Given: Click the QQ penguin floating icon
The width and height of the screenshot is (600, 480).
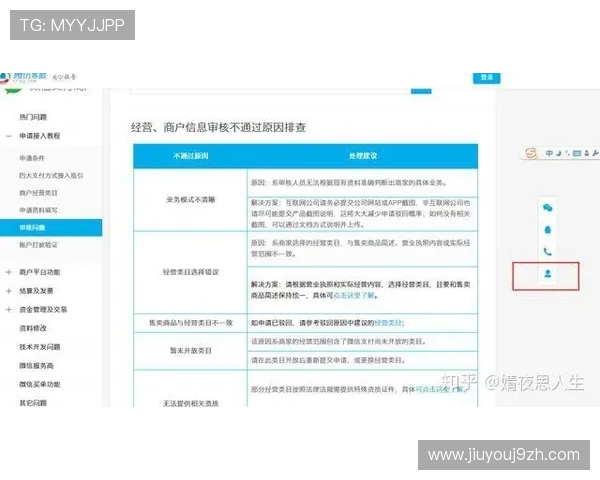Looking at the screenshot, I should (548, 230).
